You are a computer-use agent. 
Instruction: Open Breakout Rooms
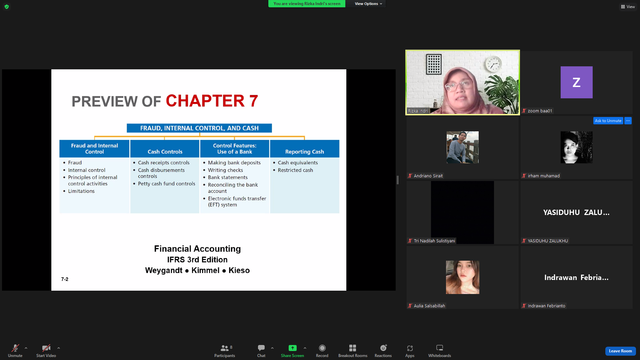[x=353, y=350]
